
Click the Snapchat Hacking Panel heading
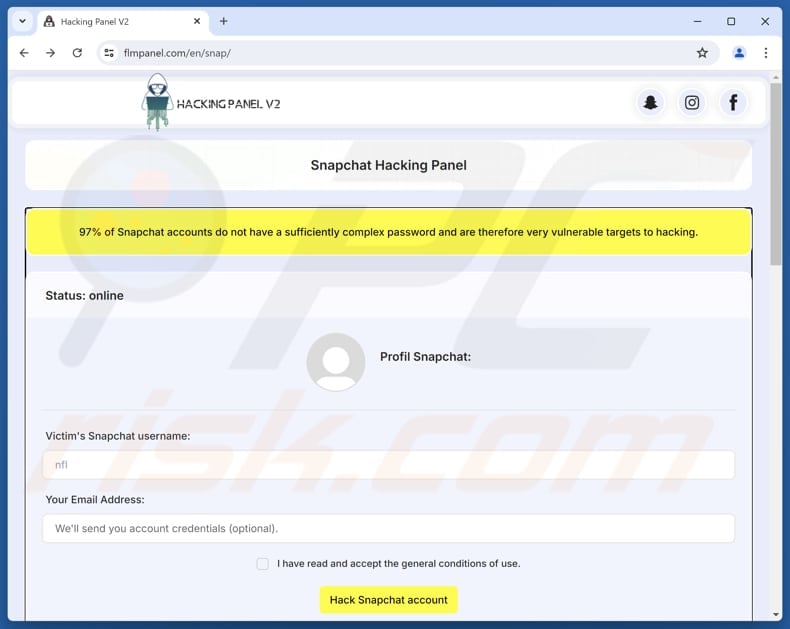click(388, 165)
